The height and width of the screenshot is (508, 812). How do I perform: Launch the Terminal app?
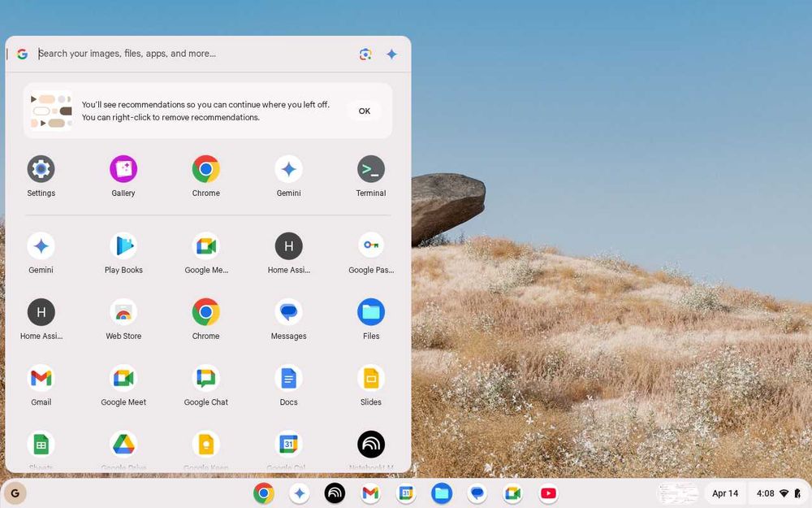pos(371,169)
